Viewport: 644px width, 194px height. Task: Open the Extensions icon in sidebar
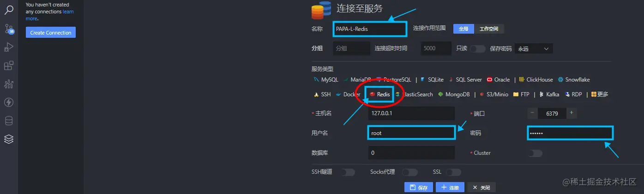point(9,65)
